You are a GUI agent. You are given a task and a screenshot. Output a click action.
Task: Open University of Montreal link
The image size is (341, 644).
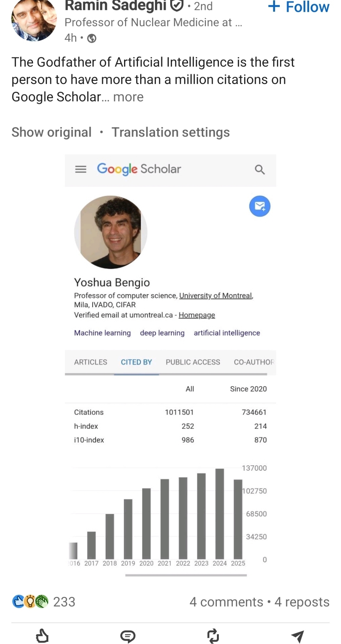[216, 296]
